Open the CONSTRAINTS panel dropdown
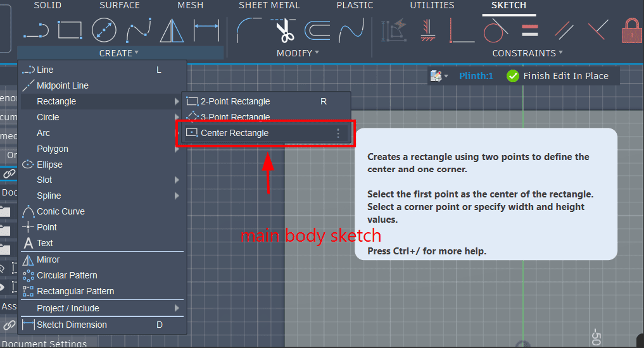644x348 pixels. [527, 53]
